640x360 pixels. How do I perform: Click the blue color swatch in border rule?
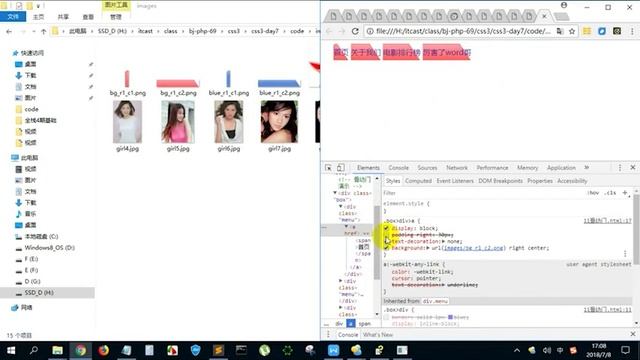tap(451, 317)
